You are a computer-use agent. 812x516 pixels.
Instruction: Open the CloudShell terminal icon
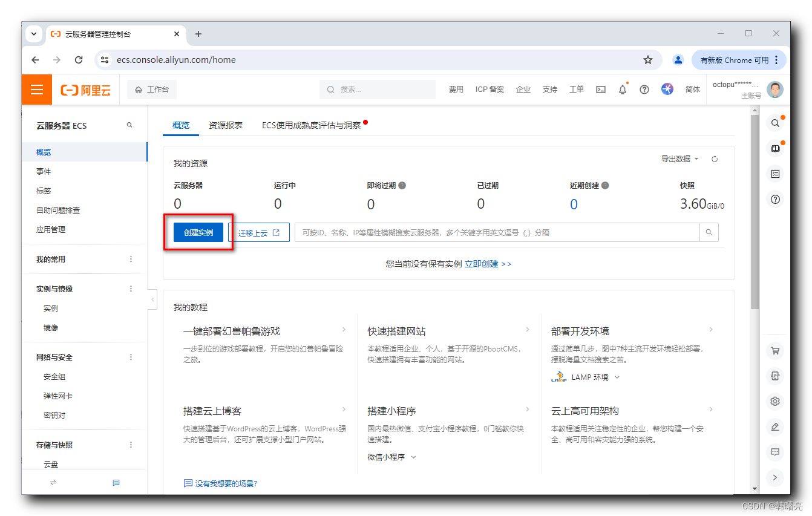(601, 89)
